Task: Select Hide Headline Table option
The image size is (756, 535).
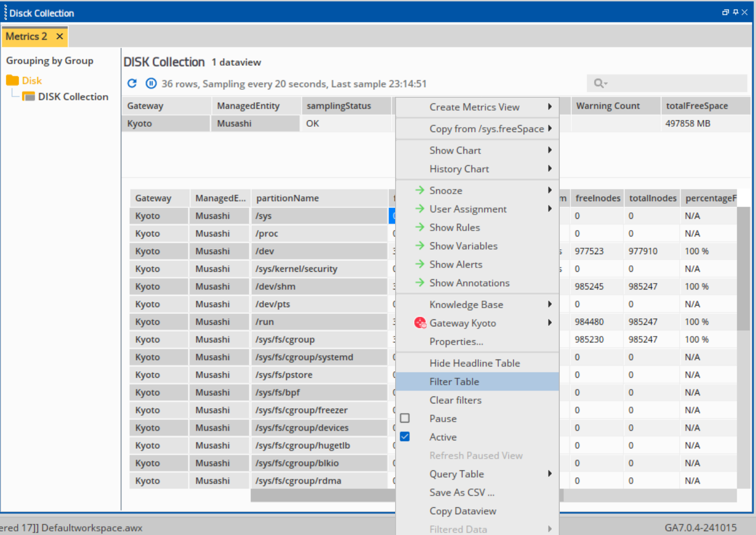Action: tap(475, 363)
